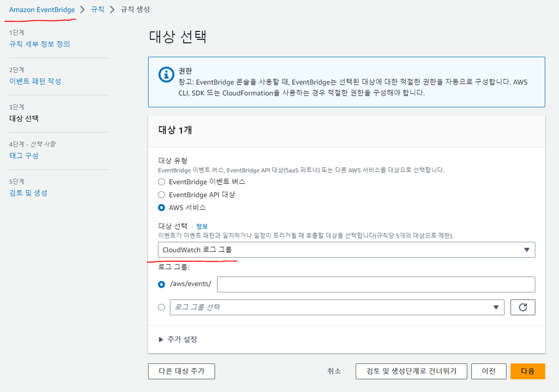
Task: Click the refresh log groups icon button
Action: coord(522,307)
